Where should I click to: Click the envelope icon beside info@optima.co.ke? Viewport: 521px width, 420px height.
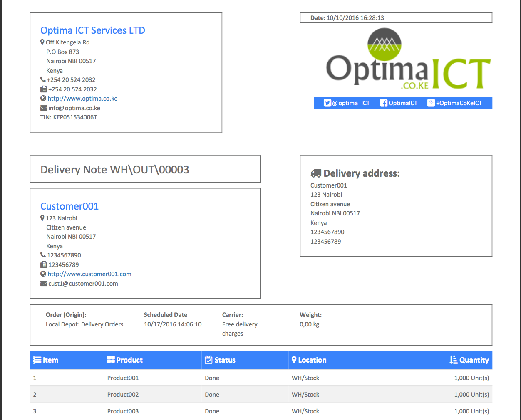point(44,108)
